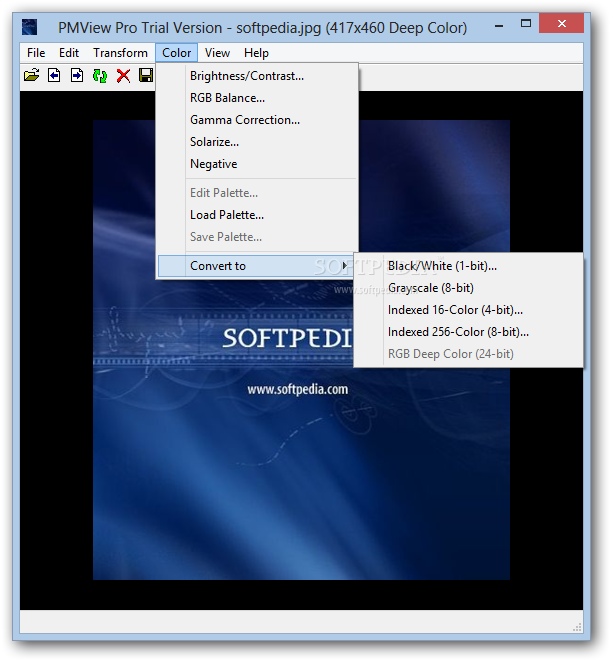
Task: Expand the Convert to submenu arrow
Action: coord(345,266)
